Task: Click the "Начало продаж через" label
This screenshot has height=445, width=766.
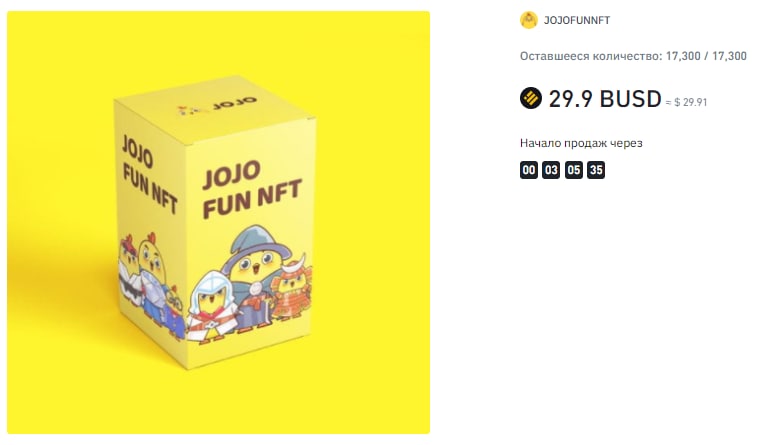Action: 581,143
